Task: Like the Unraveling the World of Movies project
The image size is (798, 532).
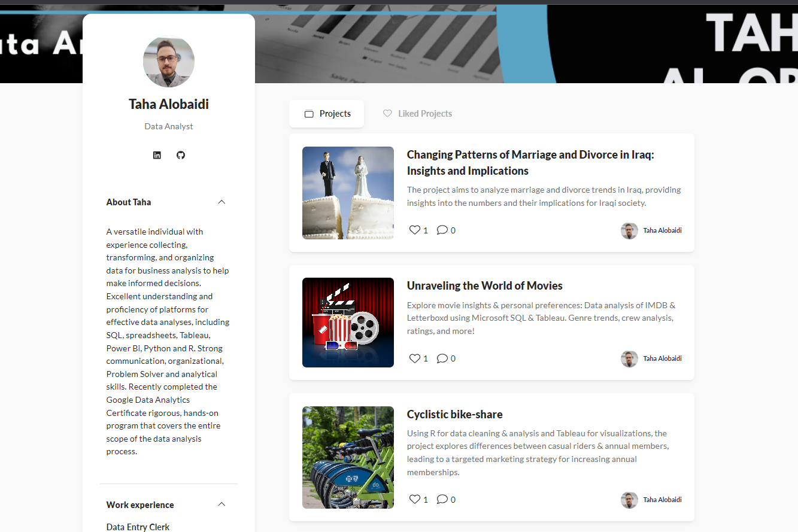Action: (x=414, y=358)
